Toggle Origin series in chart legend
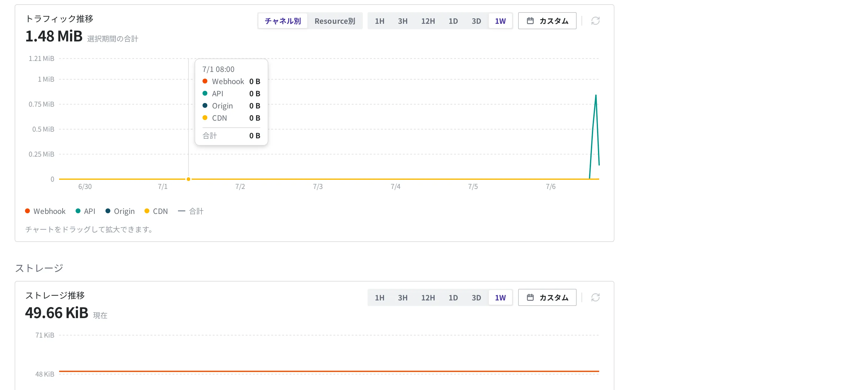Viewport: 868px width, 390px height. [120, 211]
